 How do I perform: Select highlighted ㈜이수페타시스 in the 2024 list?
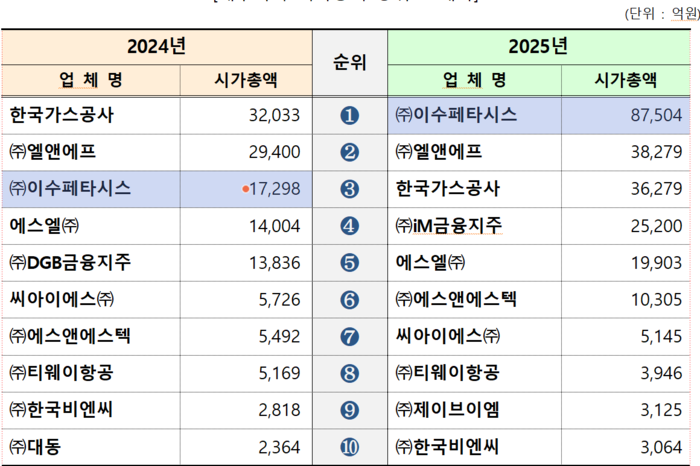pyautogui.click(x=70, y=188)
